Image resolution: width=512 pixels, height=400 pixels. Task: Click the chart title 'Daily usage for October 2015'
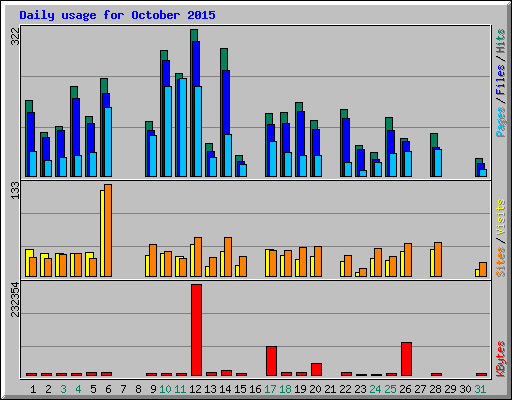coord(117,15)
